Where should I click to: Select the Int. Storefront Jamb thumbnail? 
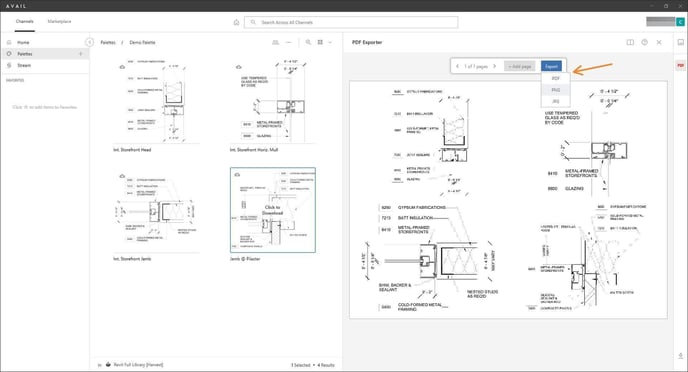157,210
